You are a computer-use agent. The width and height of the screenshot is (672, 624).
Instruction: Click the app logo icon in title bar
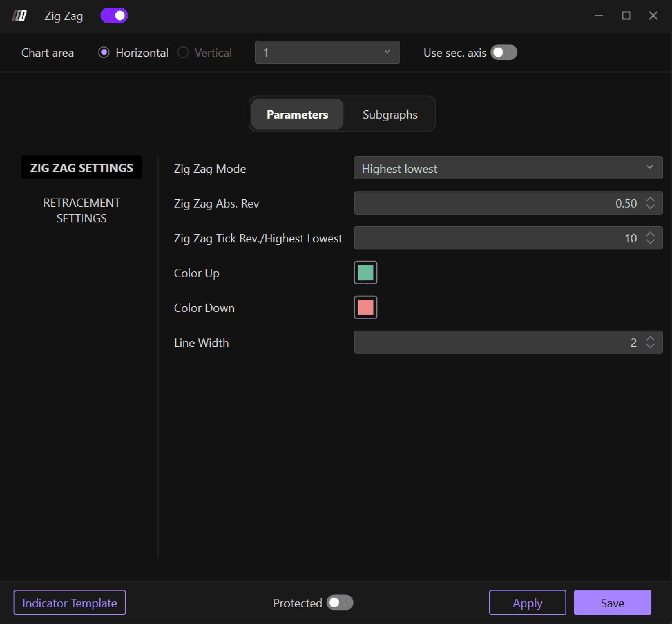coord(19,15)
